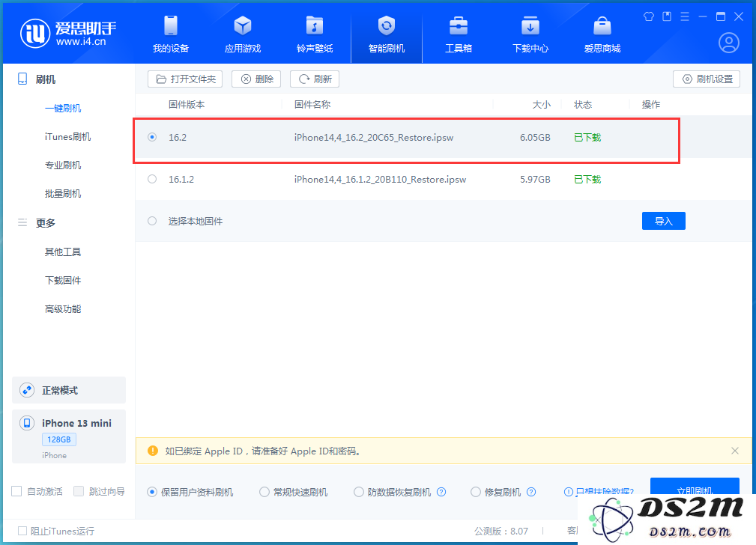756x545 pixels.
Task: Toggle the 跳过向导 checkbox
Action: point(79,491)
